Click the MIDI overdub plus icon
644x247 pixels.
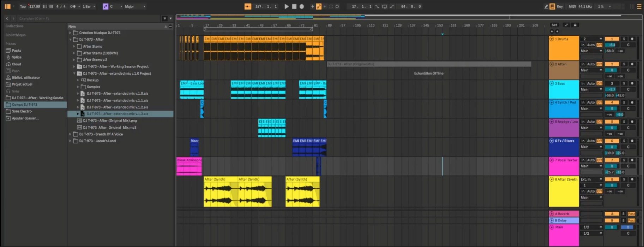[x=312, y=6]
